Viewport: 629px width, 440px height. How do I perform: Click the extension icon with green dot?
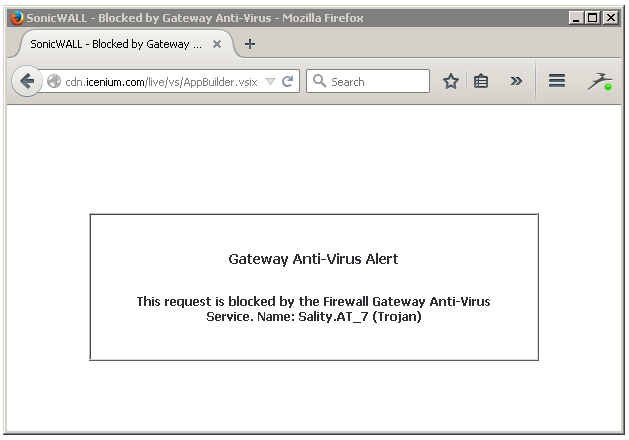pyautogui.click(x=600, y=81)
